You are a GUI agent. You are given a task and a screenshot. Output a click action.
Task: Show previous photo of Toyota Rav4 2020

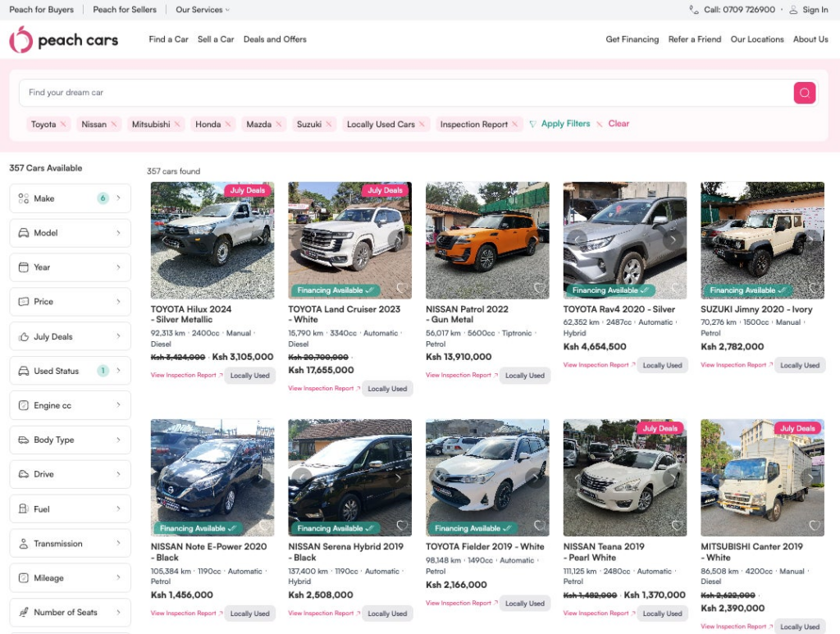point(577,239)
